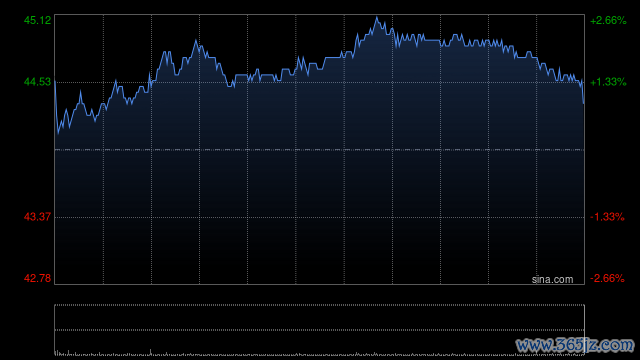Click the 42.78 bottom price label

[x=38, y=278]
